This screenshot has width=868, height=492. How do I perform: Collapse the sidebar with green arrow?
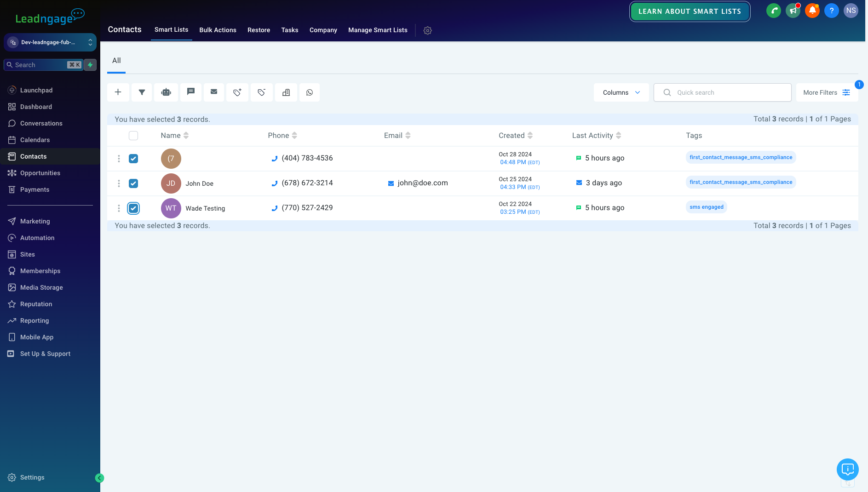(99, 478)
